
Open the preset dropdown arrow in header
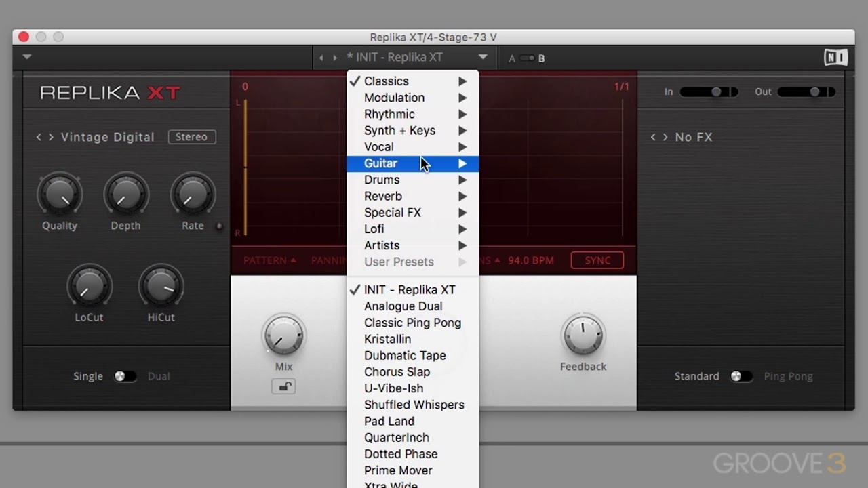tap(483, 58)
